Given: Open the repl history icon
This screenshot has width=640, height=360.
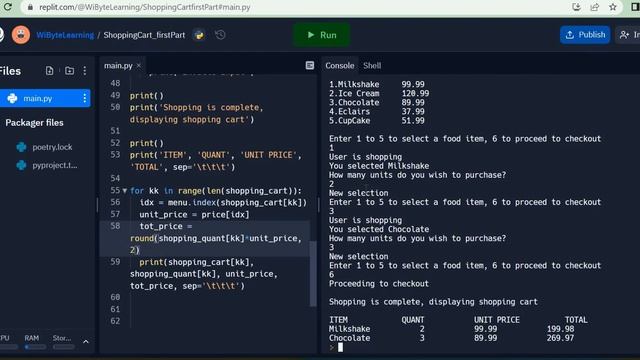Looking at the screenshot, I should 220,35.
